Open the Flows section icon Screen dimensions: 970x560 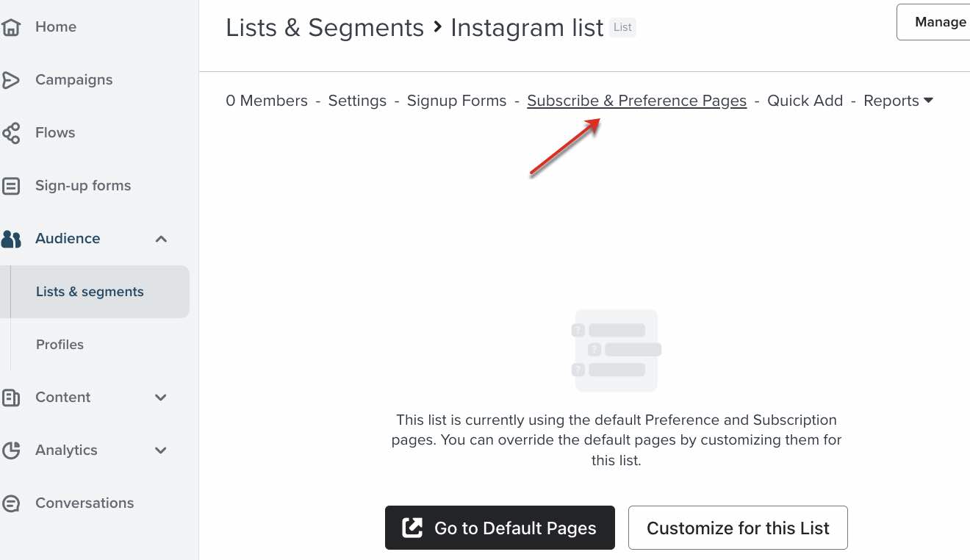coord(12,132)
